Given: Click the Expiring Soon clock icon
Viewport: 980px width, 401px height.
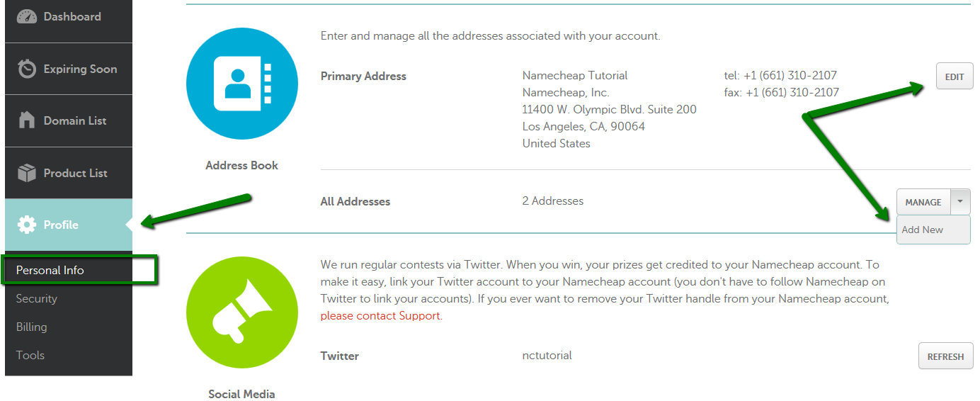Looking at the screenshot, I should (27, 69).
